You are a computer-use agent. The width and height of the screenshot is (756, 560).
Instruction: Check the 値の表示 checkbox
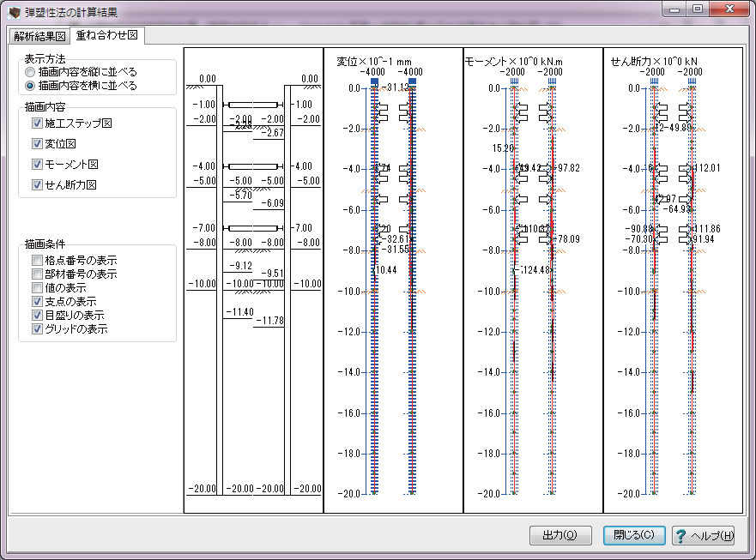(x=37, y=288)
